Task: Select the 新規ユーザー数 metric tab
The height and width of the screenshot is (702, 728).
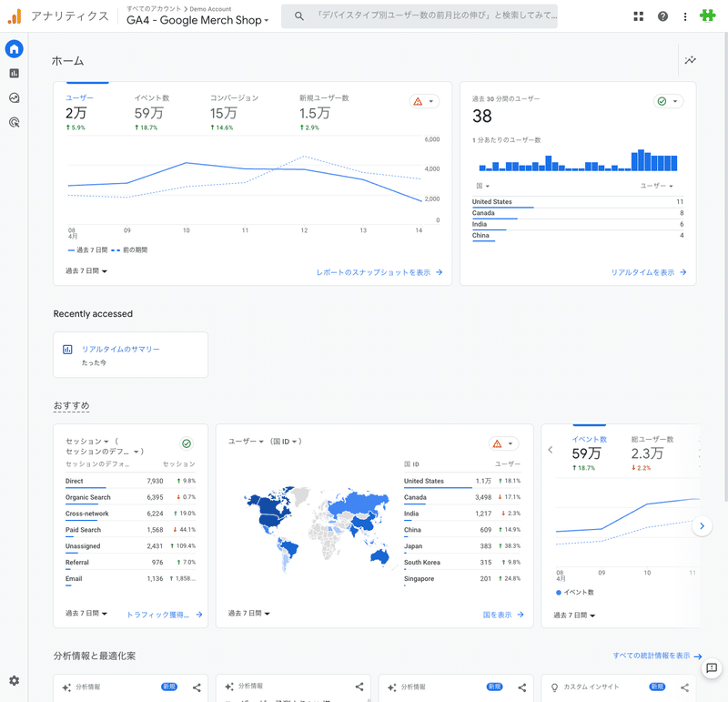Action: [x=324, y=112]
